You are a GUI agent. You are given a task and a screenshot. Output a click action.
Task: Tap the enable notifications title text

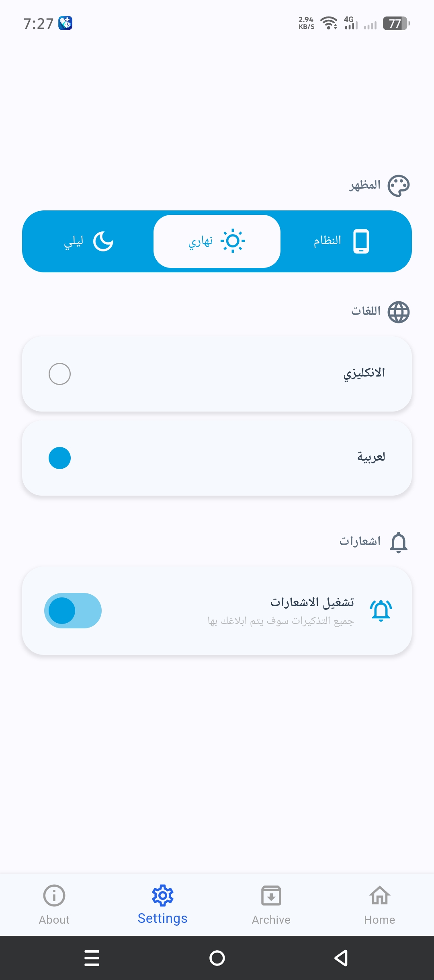point(312,602)
